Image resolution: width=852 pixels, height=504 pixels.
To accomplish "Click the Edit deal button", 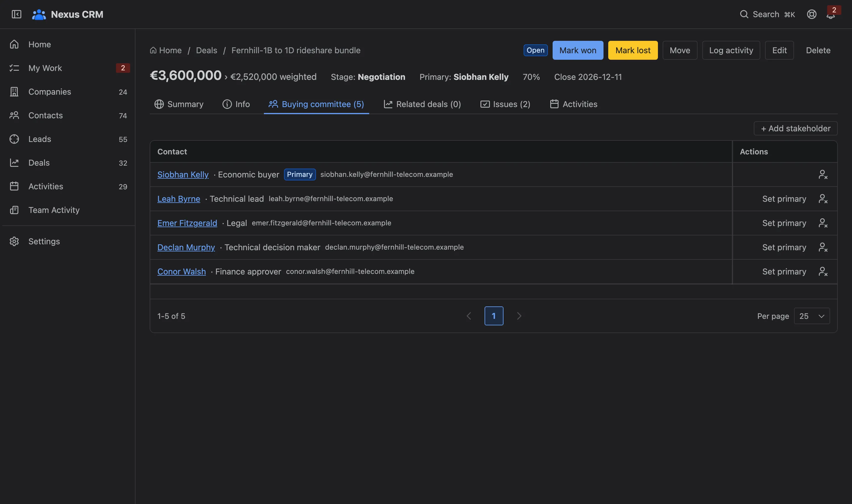I will click(779, 50).
